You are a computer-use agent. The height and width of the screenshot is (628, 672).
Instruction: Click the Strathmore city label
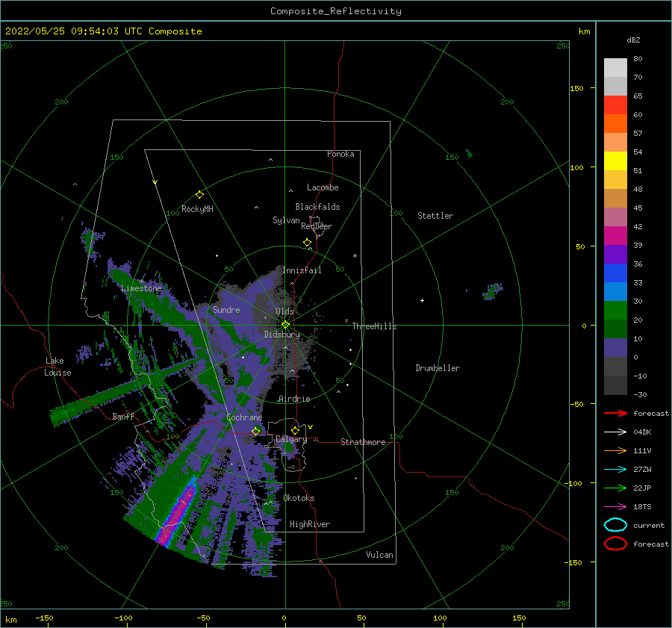(x=363, y=442)
